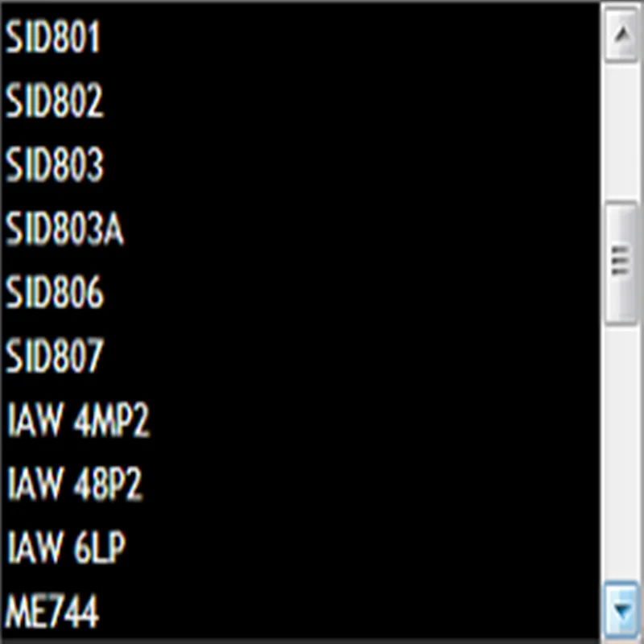Viewport: 644px width, 644px height.
Task: Click empty area beside IAW 4MP2 row
Action: [x=374, y=419]
